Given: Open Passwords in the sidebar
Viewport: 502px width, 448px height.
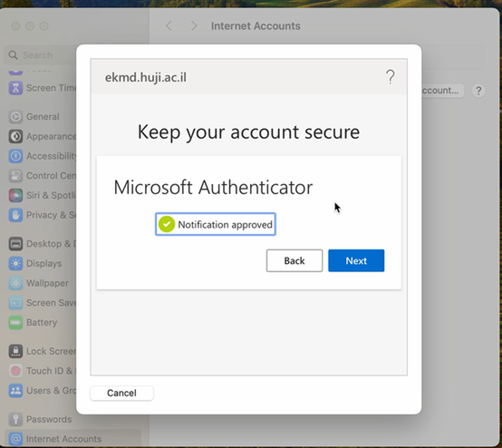Looking at the screenshot, I should point(40,419).
